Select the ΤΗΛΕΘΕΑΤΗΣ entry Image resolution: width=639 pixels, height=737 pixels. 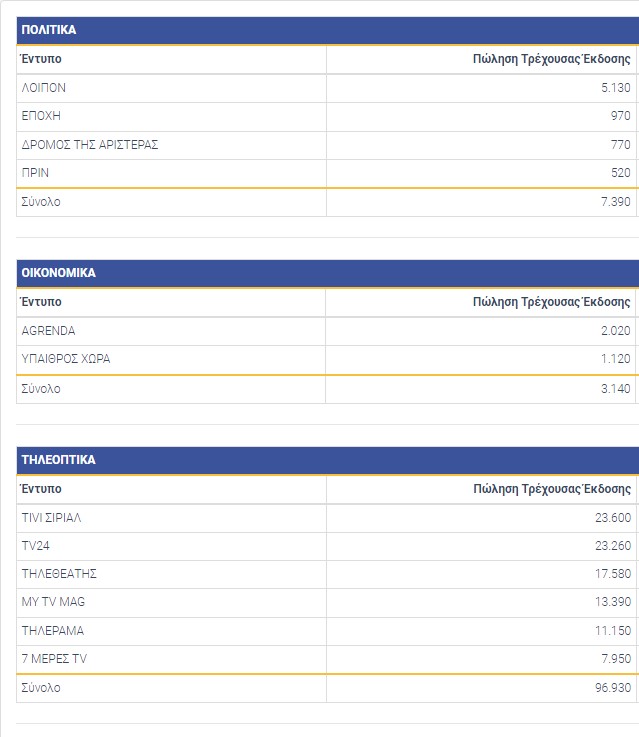pos(59,574)
